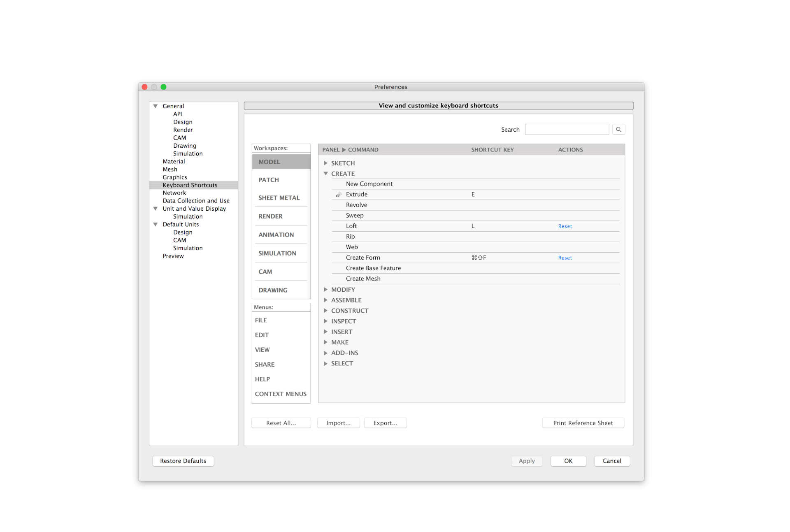
Task: Click the Loft shortcut key L
Action: pyautogui.click(x=473, y=226)
